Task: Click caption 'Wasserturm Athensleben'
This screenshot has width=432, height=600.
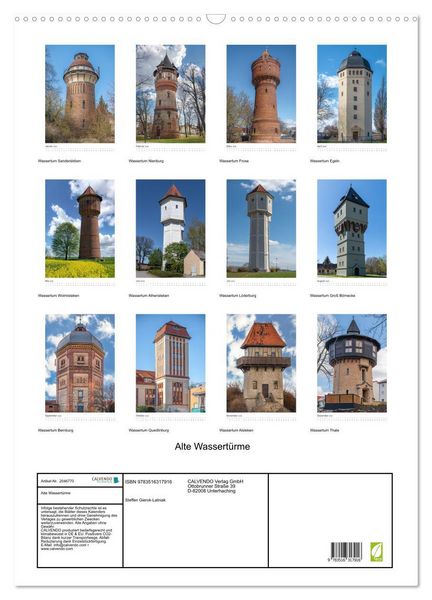Action: click(149, 296)
